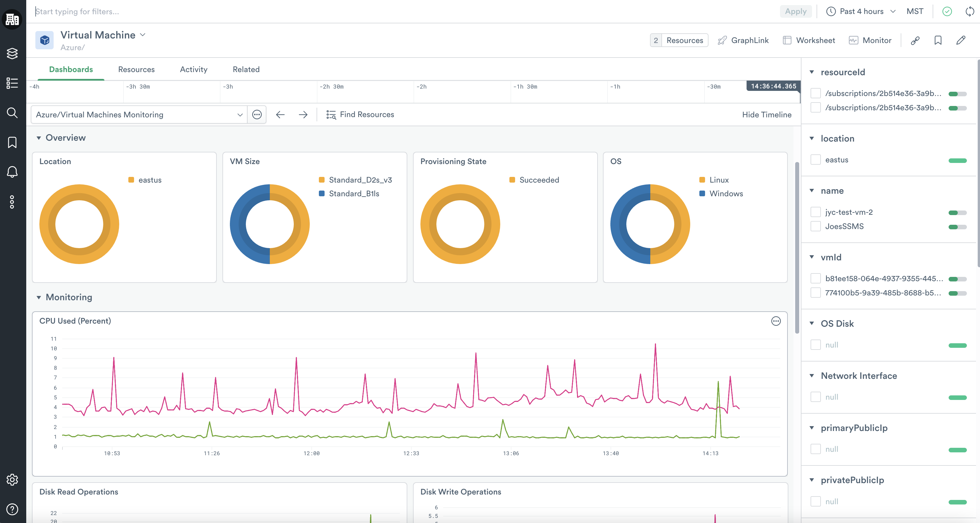Switch to the Activity tab

(x=194, y=70)
